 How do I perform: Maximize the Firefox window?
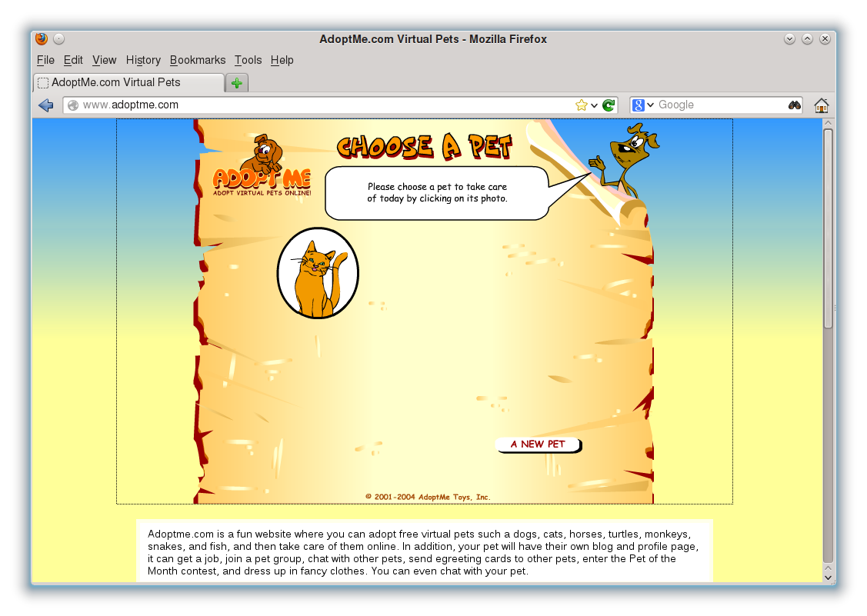tap(807, 38)
